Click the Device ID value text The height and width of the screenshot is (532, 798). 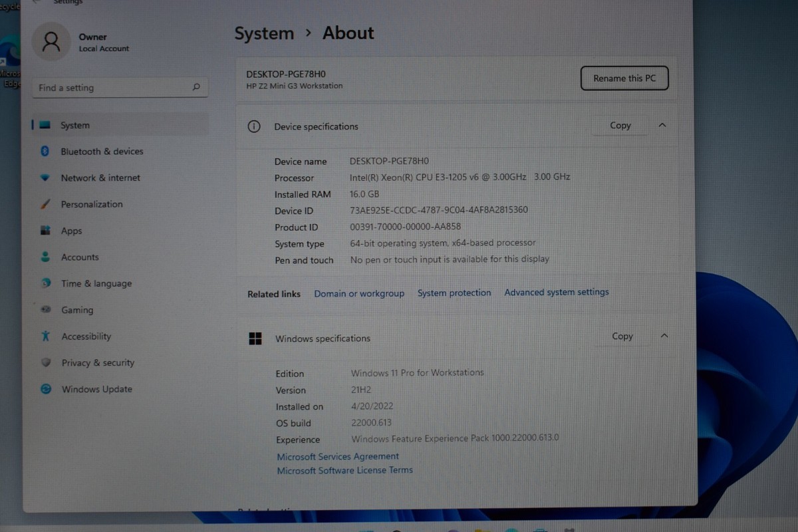click(x=439, y=209)
